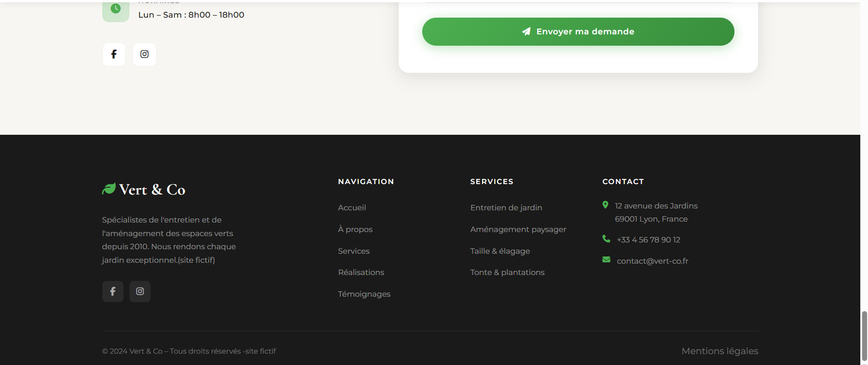
Task: Submit form with Envoyer ma demande button
Action: 578,32
